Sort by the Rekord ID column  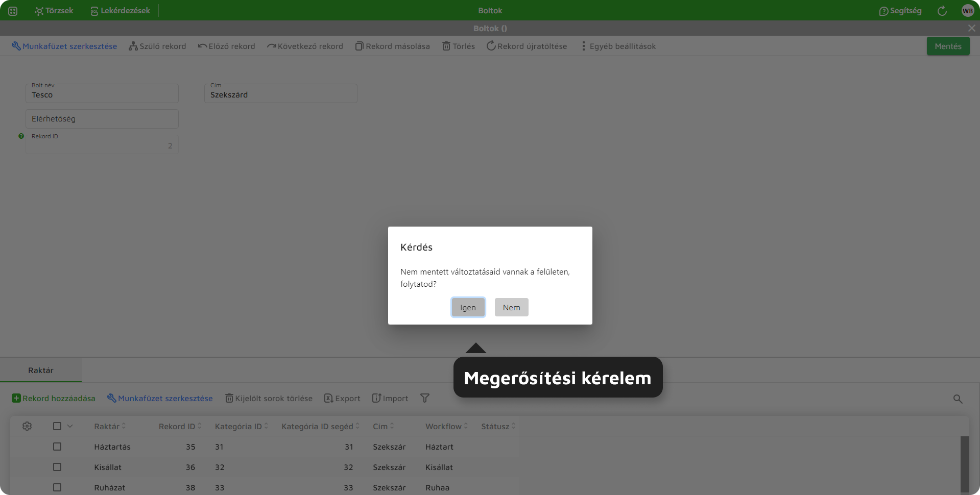point(180,426)
